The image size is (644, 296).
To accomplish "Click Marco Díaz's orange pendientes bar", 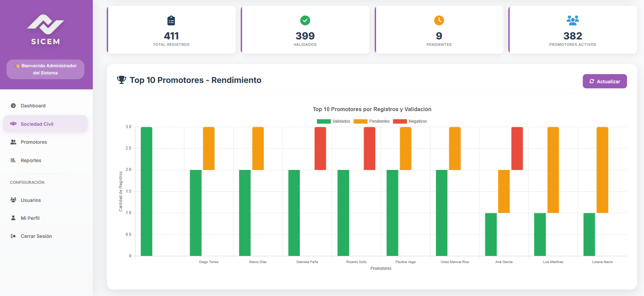I will 258,149.
